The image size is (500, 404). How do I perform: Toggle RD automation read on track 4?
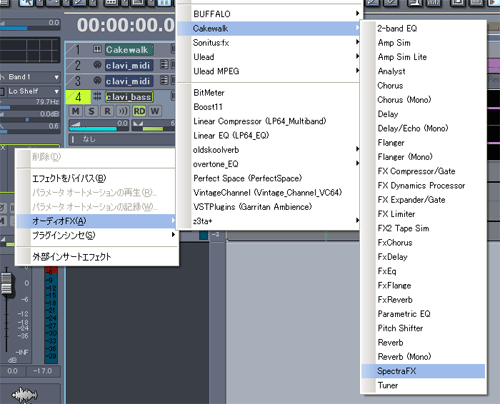(x=139, y=111)
